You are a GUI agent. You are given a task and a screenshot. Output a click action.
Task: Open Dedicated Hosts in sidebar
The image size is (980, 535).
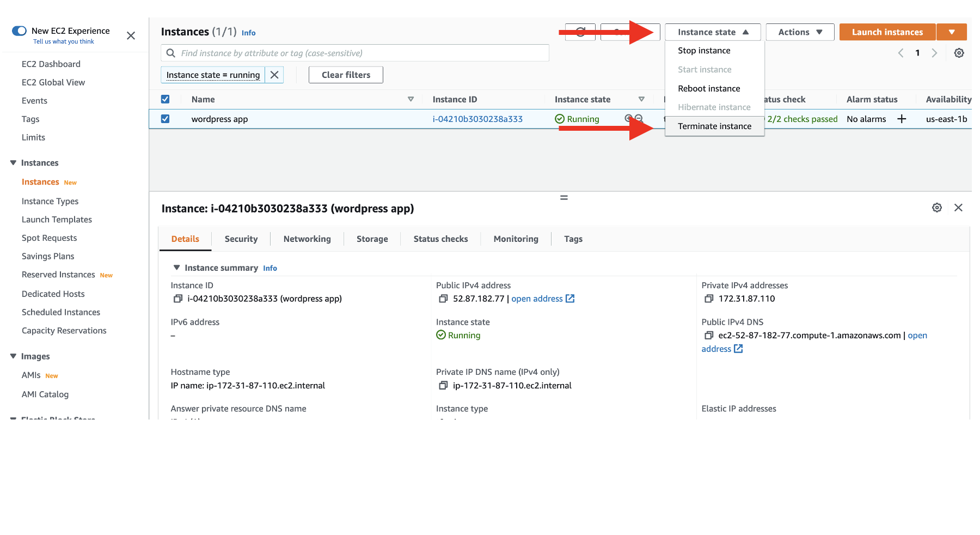[53, 294]
